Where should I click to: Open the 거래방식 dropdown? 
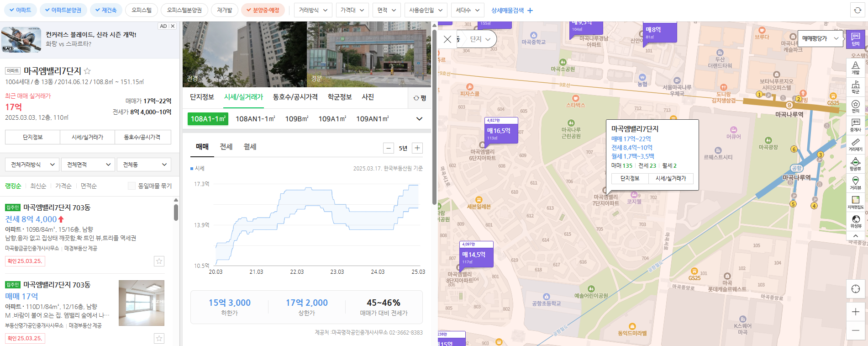tap(313, 10)
